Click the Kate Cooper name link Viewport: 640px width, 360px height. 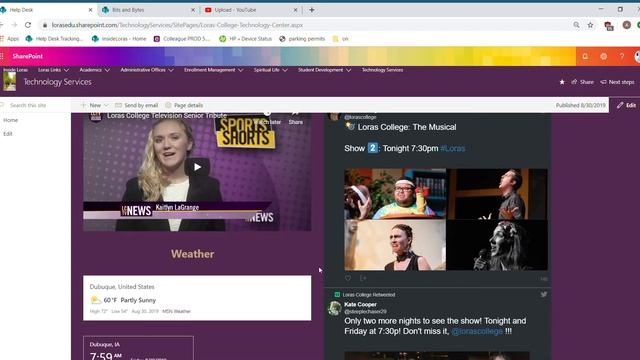[360, 304]
